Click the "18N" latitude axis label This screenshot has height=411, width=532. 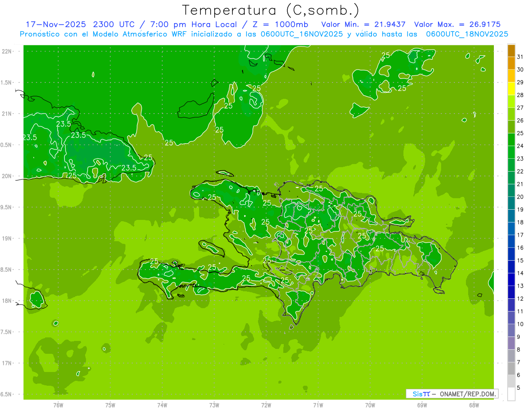coord(7,301)
